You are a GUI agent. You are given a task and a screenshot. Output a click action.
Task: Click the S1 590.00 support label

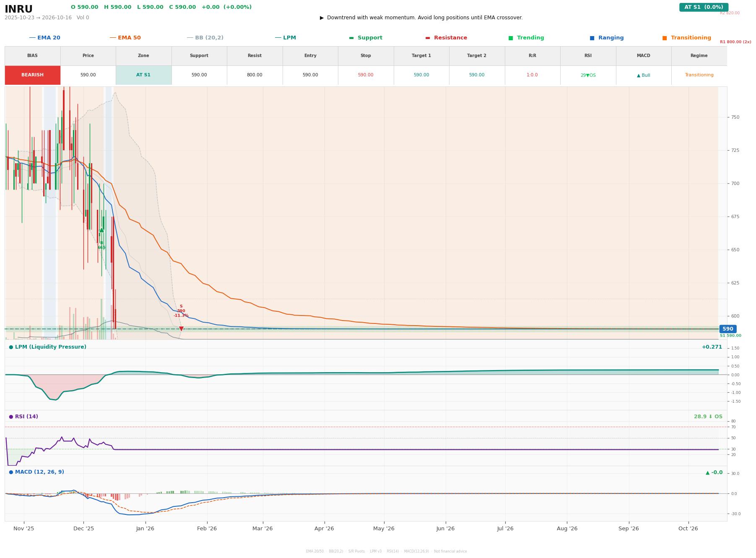(730, 336)
